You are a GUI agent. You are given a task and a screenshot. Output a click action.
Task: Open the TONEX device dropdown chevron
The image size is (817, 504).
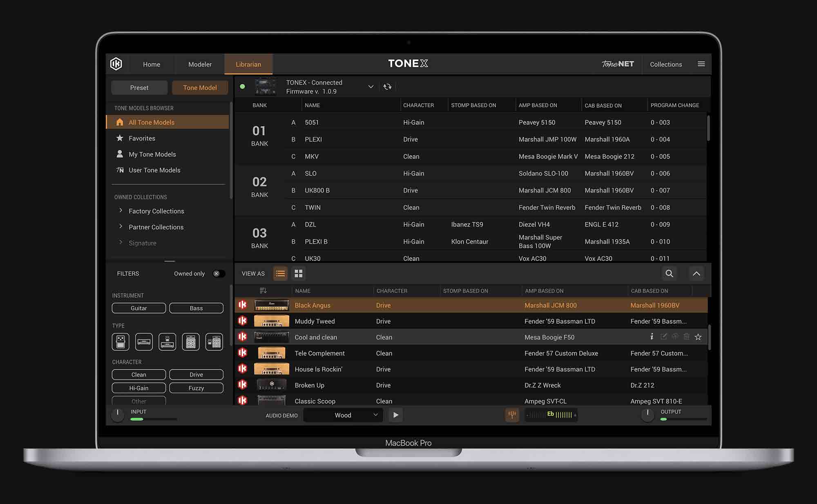[371, 87]
